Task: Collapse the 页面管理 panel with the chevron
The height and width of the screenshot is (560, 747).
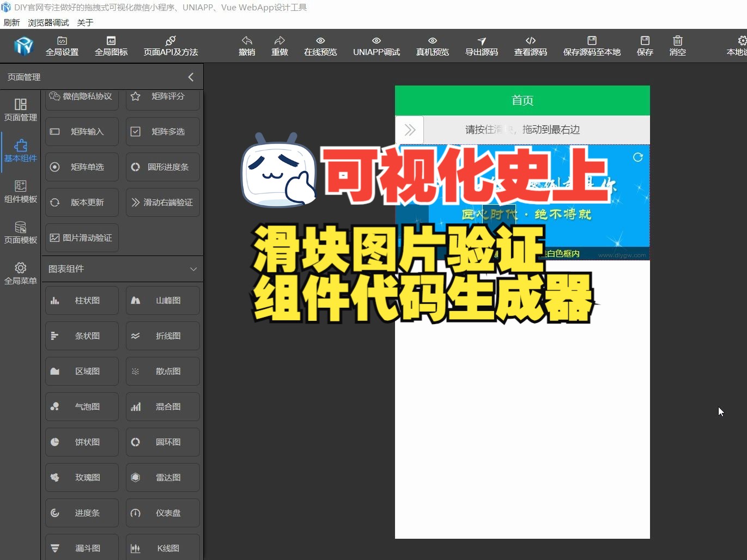Action: (191, 77)
